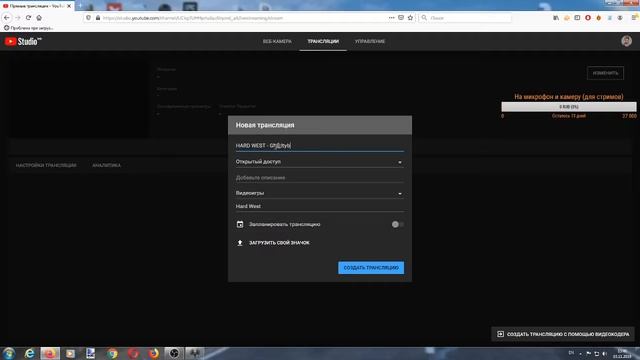This screenshot has width=640, height=360.
Task: Expand the Открытый доступ privacy dropdown
Action: coord(320,162)
